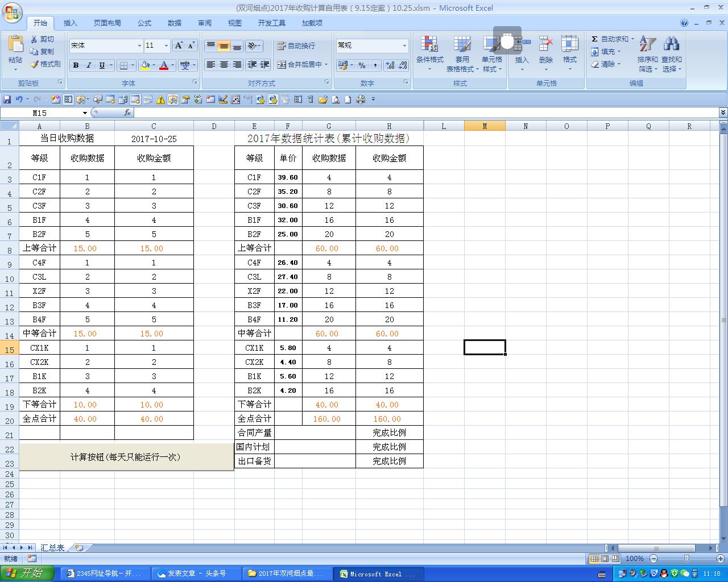728x582 pixels.
Task: Open the number format dropdown showing 常规
Action: coord(404,45)
